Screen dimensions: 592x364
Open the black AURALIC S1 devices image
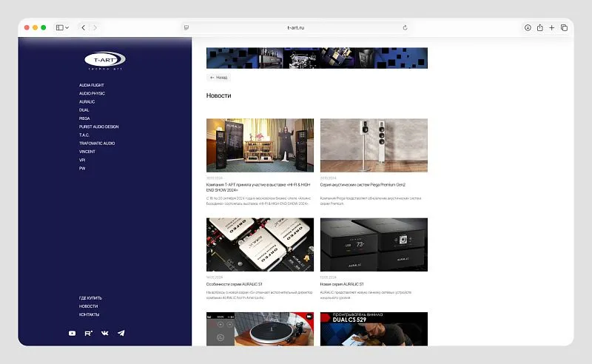click(x=374, y=245)
